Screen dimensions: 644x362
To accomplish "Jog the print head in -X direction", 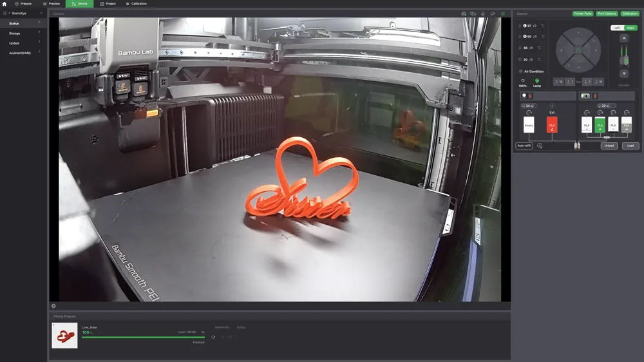I will (x=562, y=50).
